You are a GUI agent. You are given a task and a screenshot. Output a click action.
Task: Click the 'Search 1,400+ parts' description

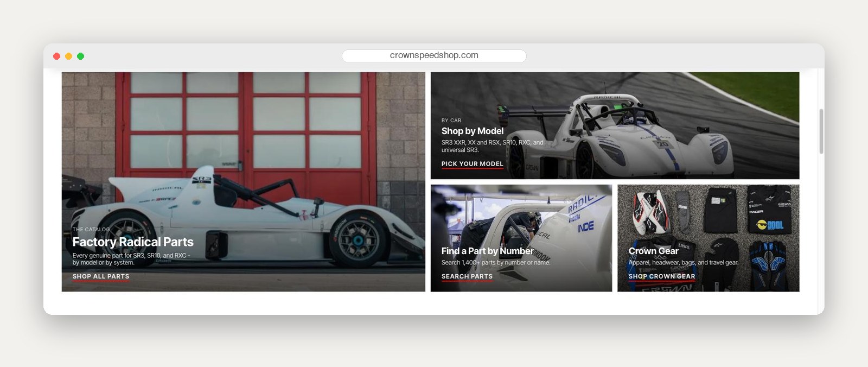pos(495,263)
